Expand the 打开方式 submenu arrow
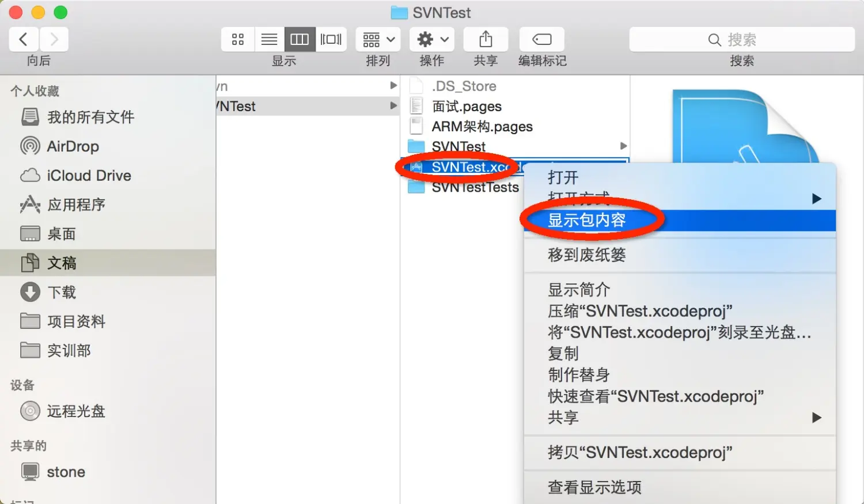This screenshot has width=864, height=504. tap(816, 199)
